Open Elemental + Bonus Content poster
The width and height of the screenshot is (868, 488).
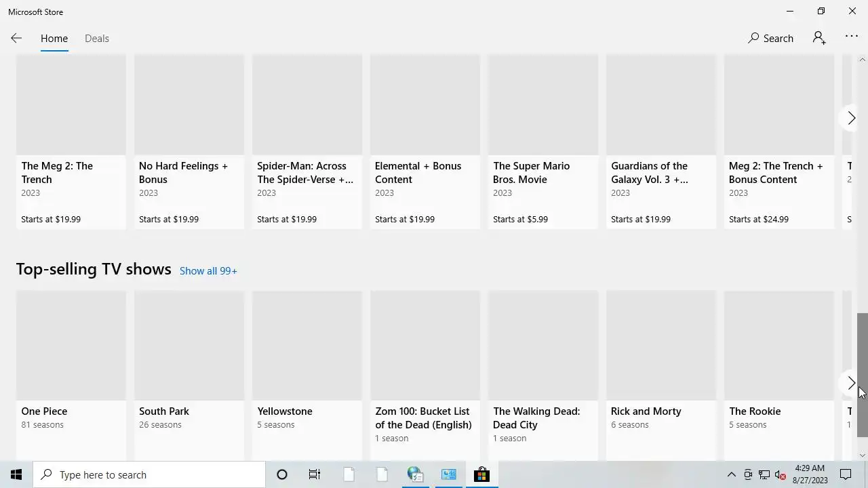(425, 105)
